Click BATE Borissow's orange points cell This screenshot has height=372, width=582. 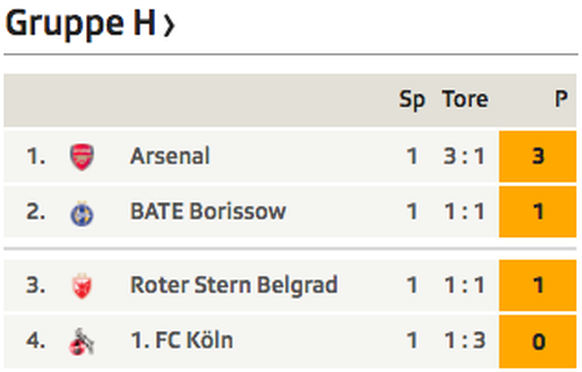(538, 212)
